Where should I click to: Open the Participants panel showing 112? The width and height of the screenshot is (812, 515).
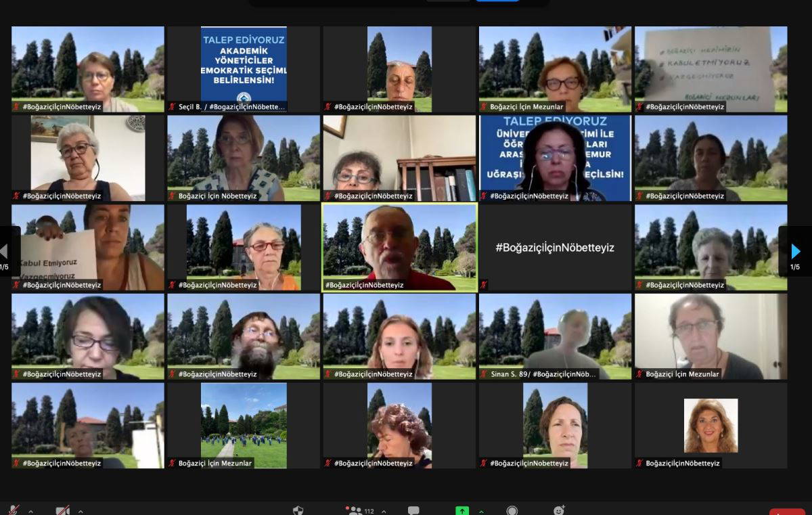point(357,510)
